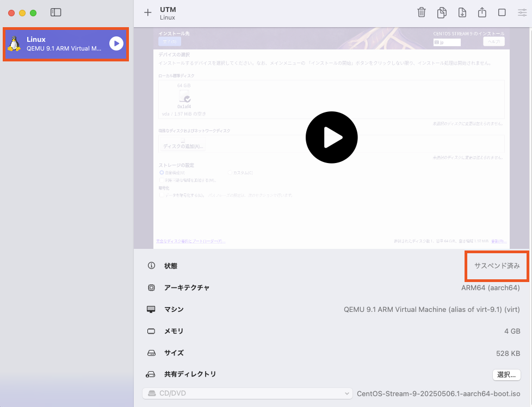
Task: Click the サイズ label
Action: pyautogui.click(x=174, y=353)
